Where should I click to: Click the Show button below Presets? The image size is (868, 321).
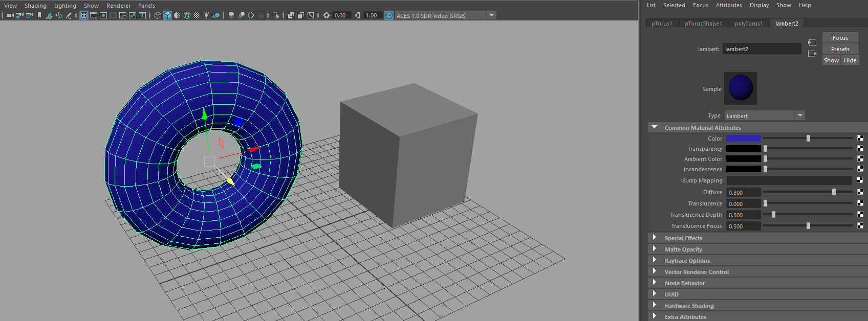[831, 60]
